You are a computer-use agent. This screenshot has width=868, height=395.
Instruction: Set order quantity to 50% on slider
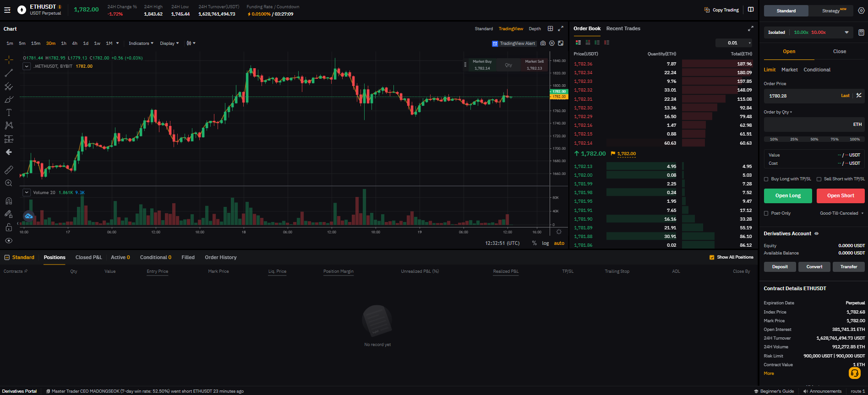[x=814, y=139]
